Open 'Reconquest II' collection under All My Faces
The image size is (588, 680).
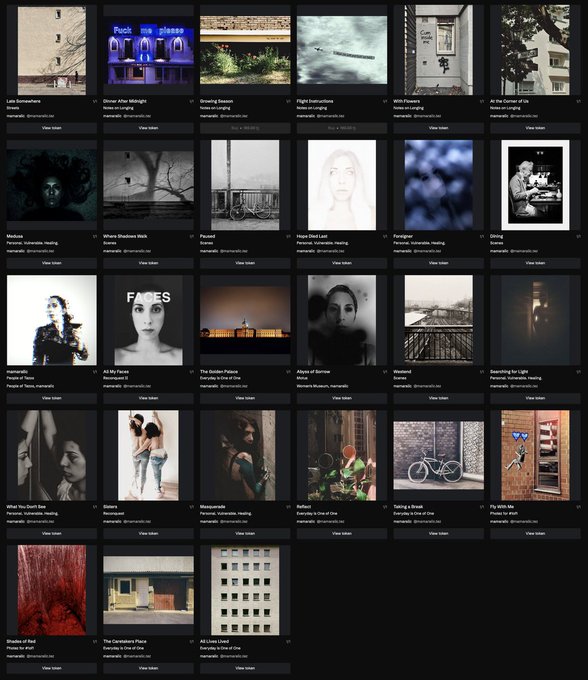[x=115, y=378]
